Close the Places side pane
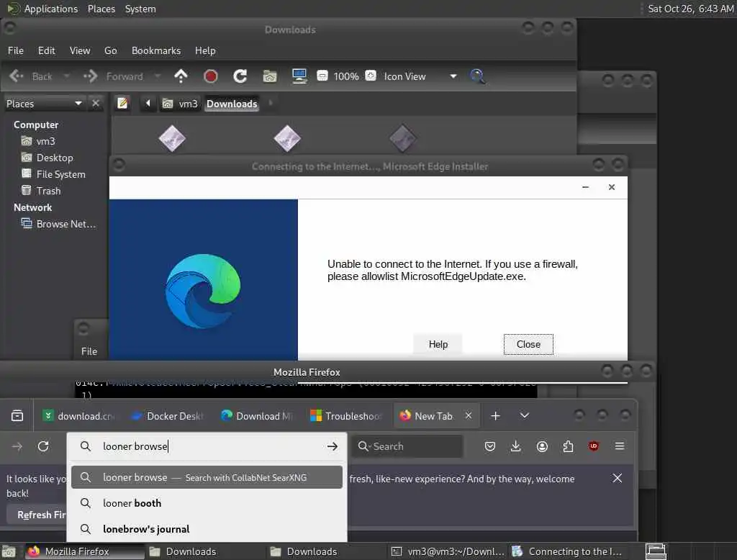This screenshot has width=737, height=560. [x=96, y=103]
